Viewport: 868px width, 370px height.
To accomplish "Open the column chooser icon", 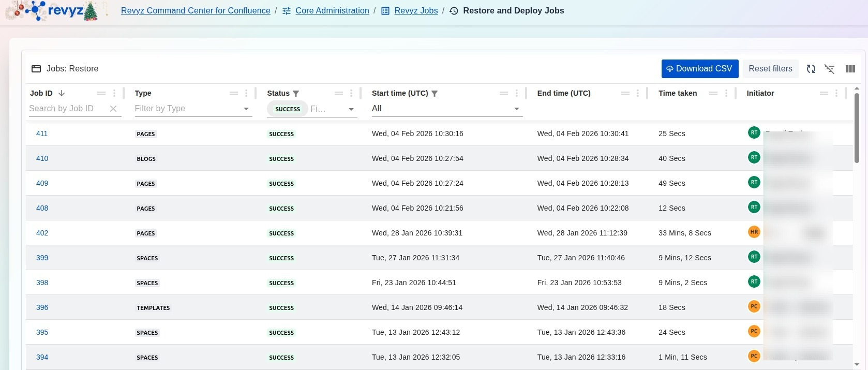I will [850, 69].
